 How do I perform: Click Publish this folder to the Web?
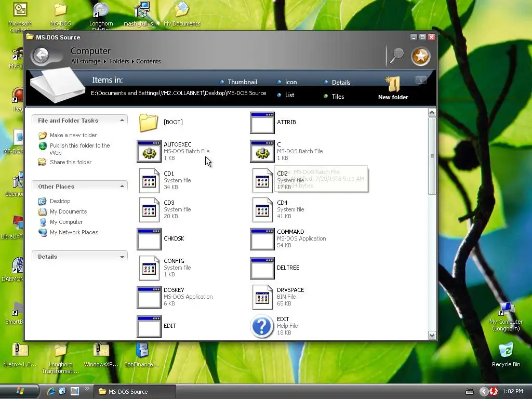(79, 149)
